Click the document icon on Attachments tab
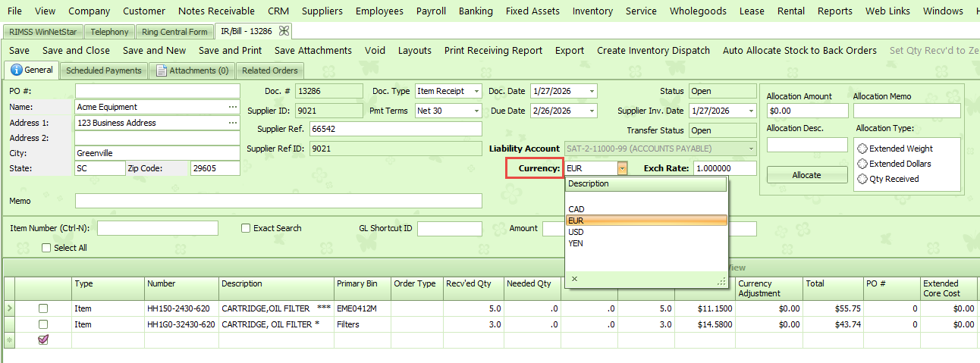The height and width of the screenshot is (363, 980). click(162, 70)
